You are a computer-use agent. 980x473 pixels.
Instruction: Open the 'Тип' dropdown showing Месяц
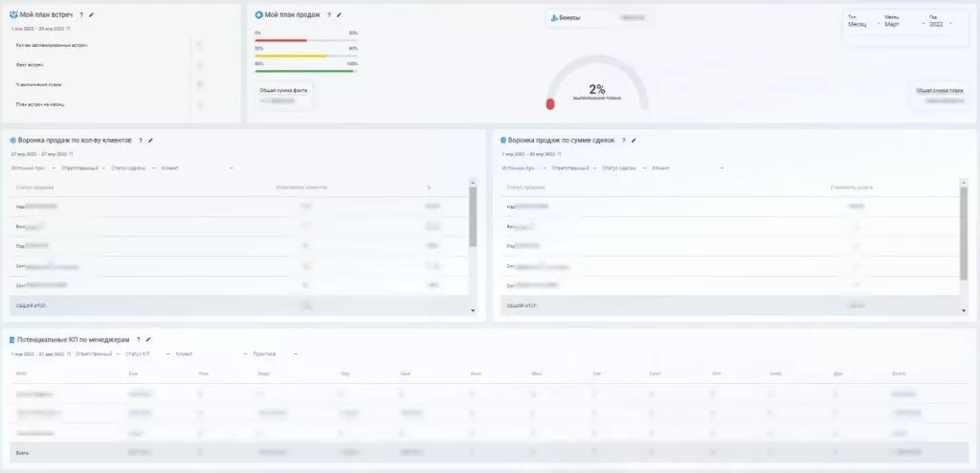point(861,24)
